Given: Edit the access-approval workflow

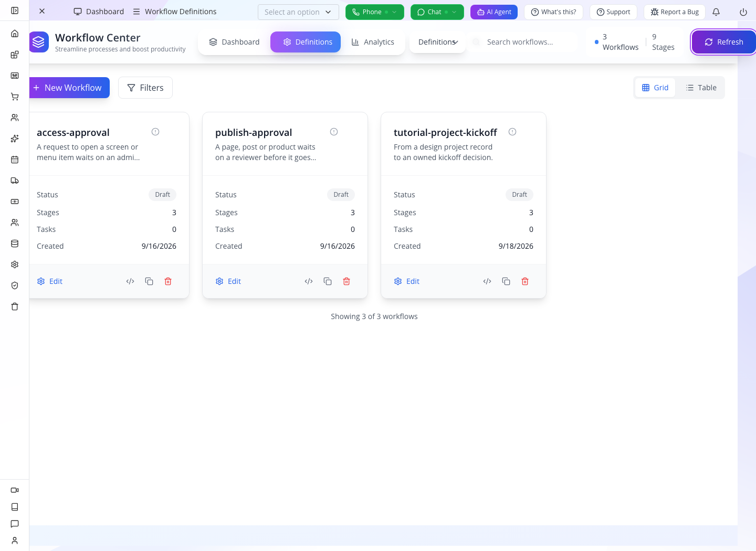Looking at the screenshot, I should (x=49, y=281).
